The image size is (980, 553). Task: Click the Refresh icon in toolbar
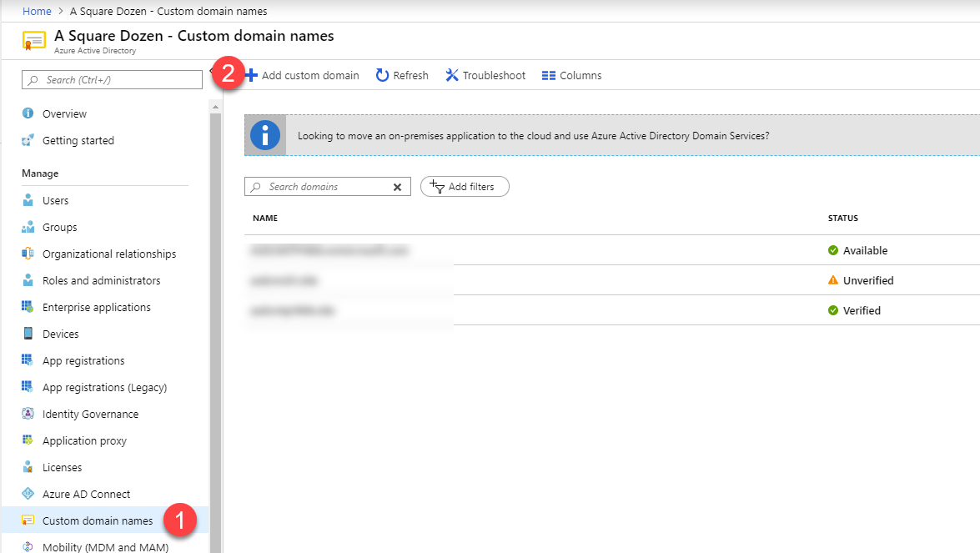383,75
